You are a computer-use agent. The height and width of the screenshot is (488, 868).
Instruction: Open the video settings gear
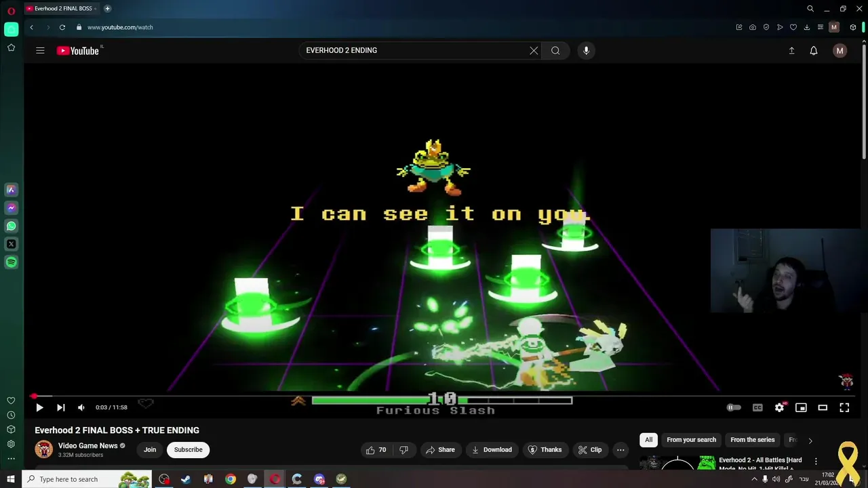coord(779,407)
